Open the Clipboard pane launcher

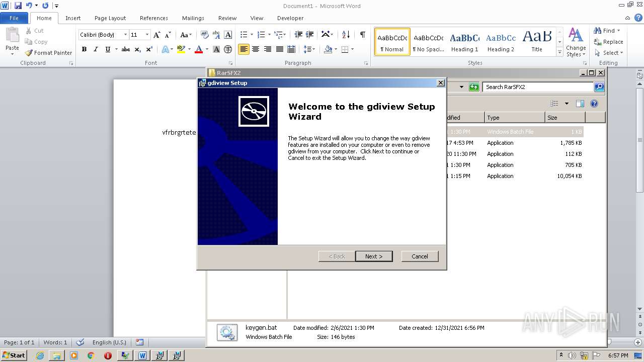pyautogui.click(x=71, y=63)
